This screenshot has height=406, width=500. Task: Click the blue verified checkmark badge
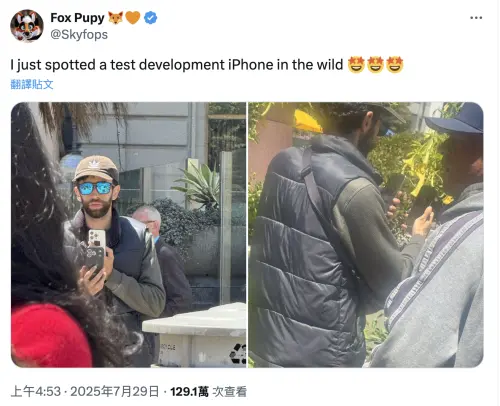coord(150,18)
